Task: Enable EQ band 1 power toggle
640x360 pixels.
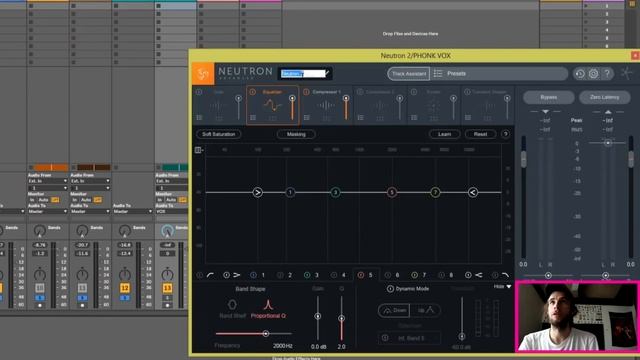Action: coord(253,275)
